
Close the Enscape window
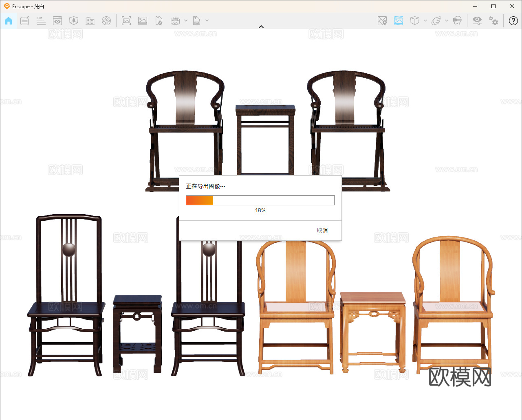512,6
